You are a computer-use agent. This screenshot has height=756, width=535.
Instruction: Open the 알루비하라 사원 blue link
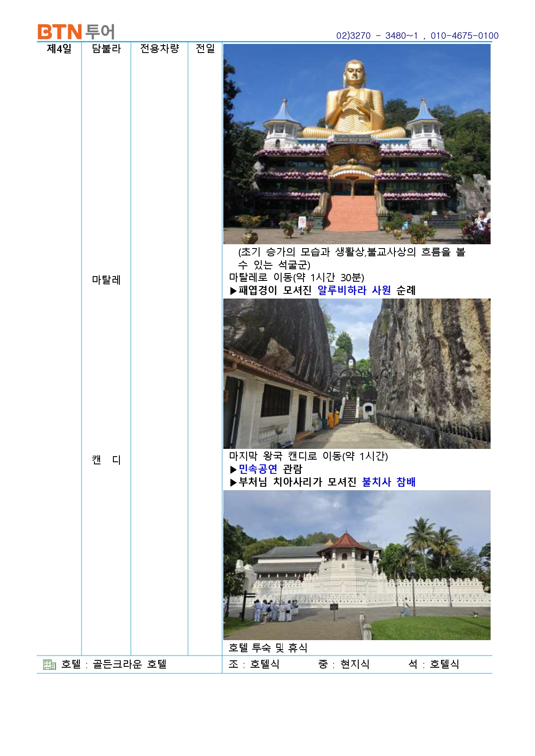pyautogui.click(x=354, y=290)
